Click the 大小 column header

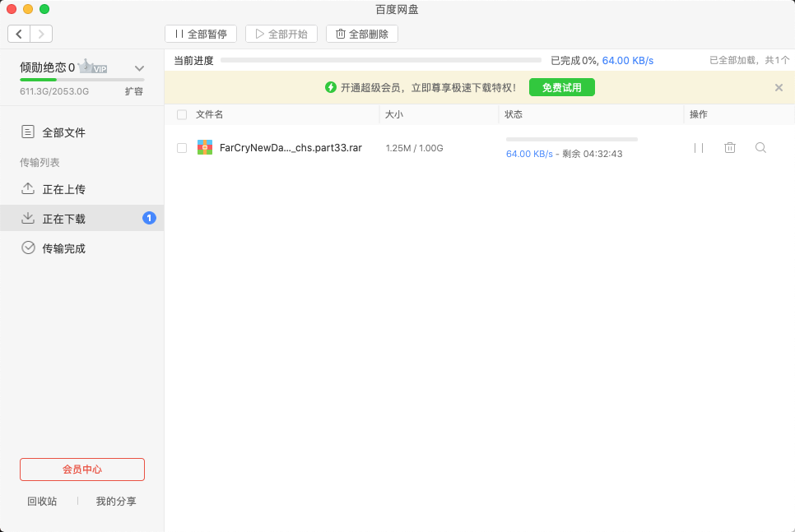pos(394,114)
